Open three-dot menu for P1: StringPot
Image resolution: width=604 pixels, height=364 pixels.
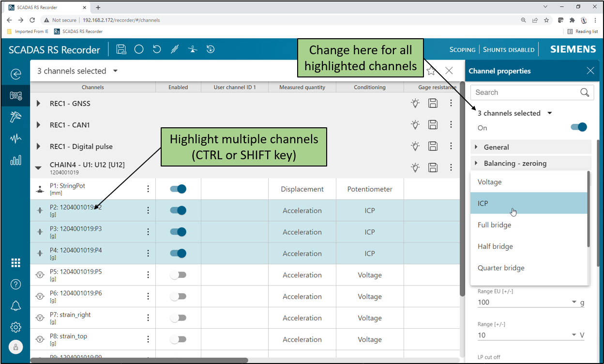tap(148, 189)
